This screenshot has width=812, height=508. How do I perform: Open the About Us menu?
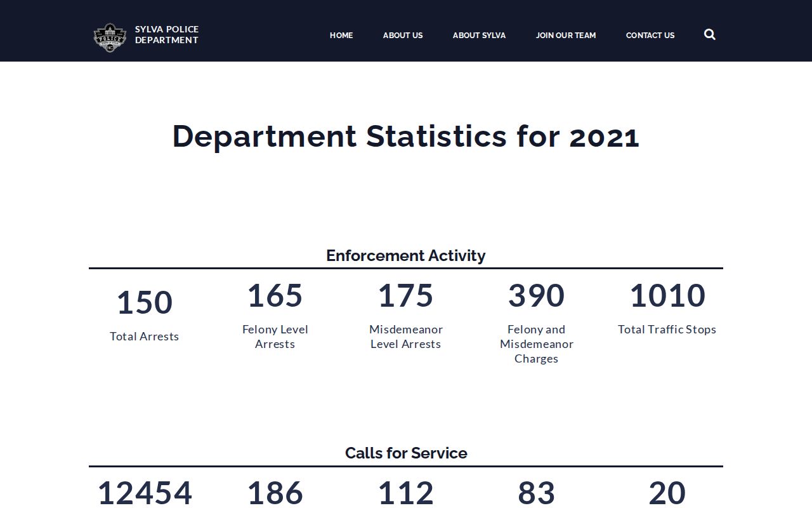403,35
